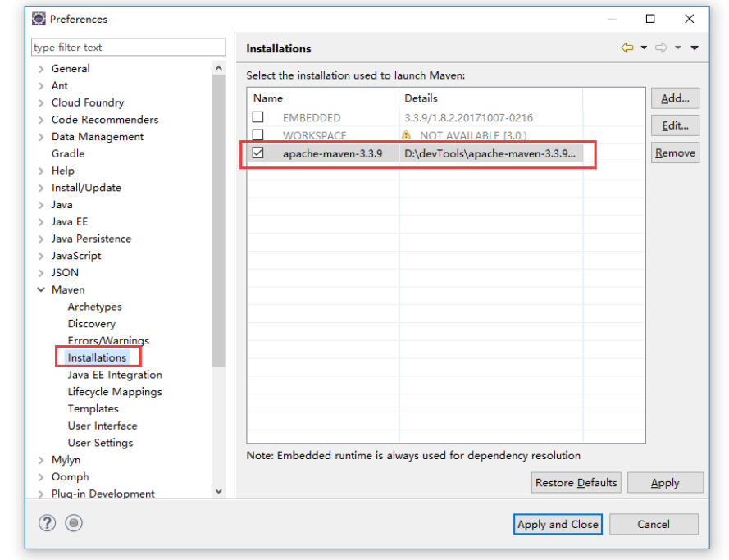Image resolution: width=729 pixels, height=560 pixels.
Task: Click the D:\devTools\apache-maven-3.3.9 details cell
Action: 490,154
